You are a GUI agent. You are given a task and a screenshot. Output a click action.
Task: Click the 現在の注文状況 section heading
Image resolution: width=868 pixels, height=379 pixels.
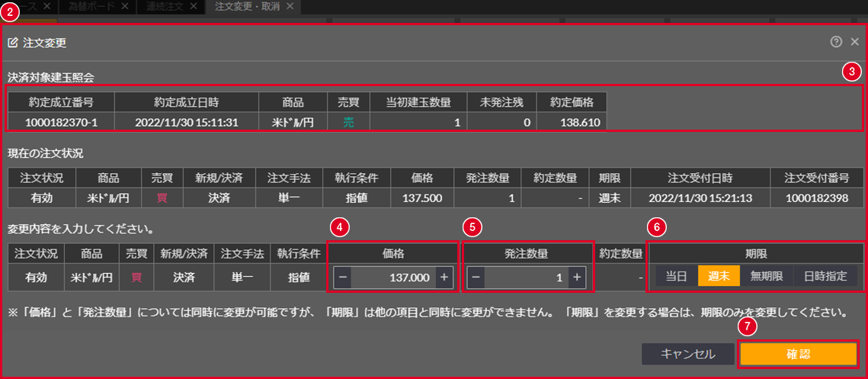click(46, 153)
